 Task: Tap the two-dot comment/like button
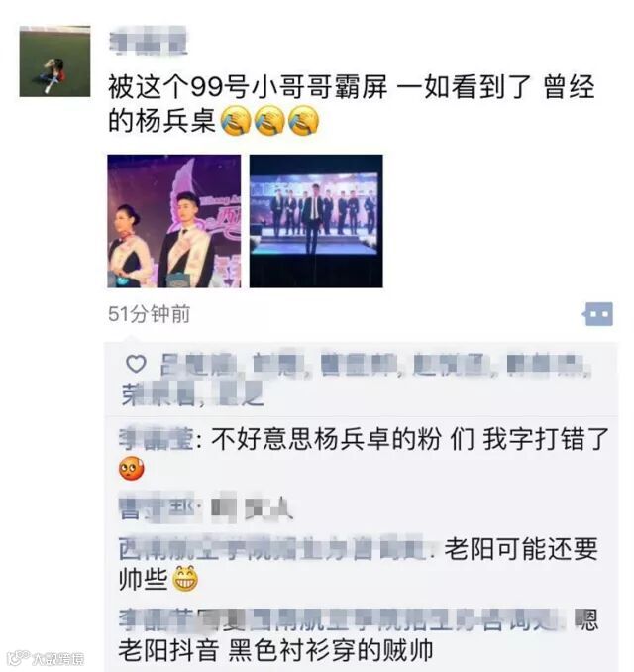(x=597, y=314)
